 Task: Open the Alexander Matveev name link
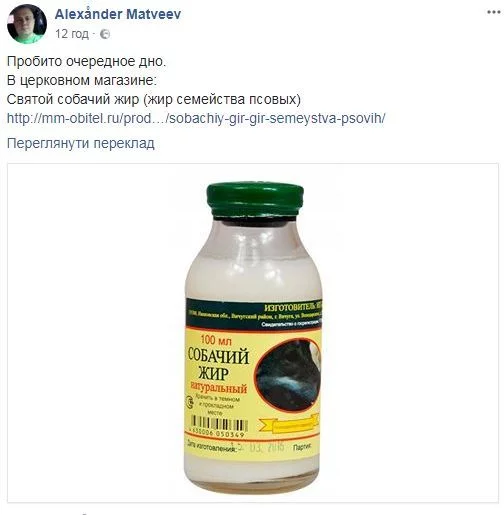tap(118, 14)
